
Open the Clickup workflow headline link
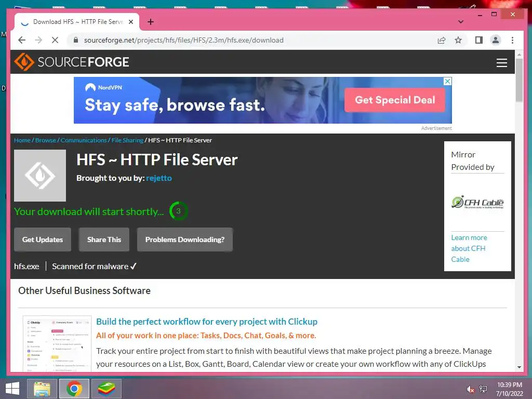point(207,322)
